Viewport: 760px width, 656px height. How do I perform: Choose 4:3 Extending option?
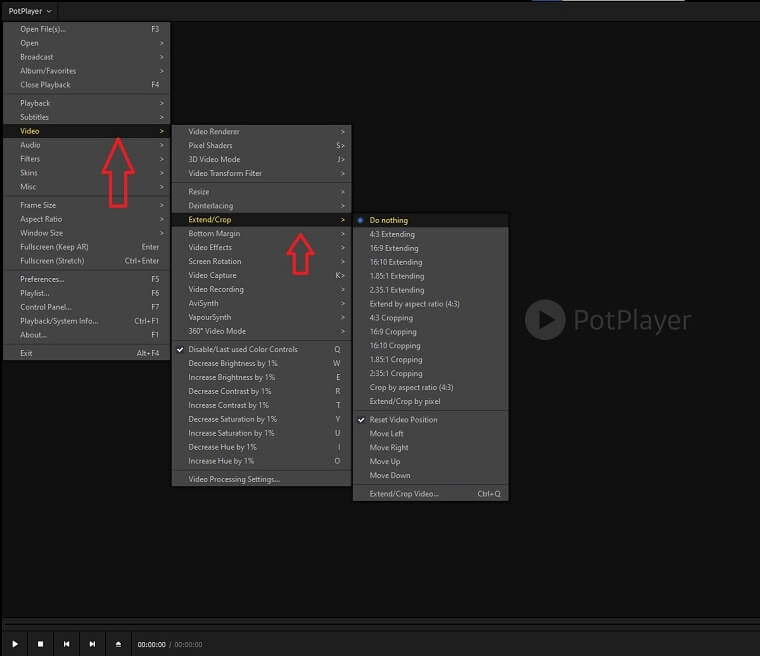[430, 234]
